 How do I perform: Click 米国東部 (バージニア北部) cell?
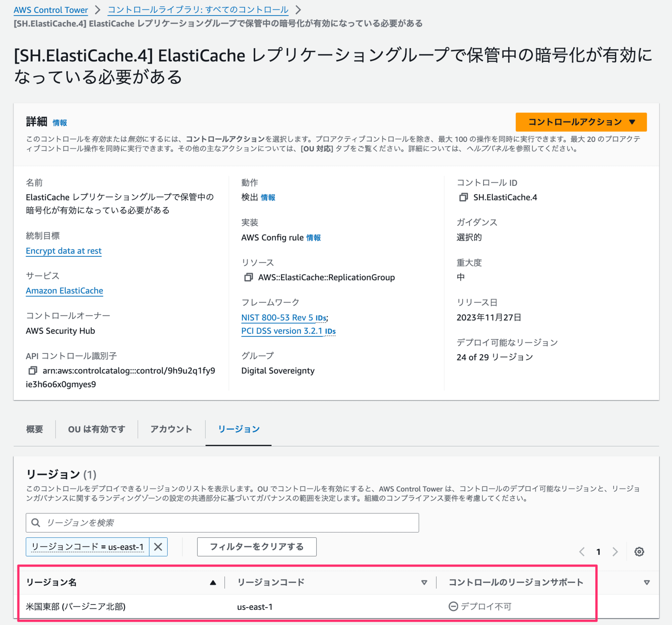pos(76,607)
